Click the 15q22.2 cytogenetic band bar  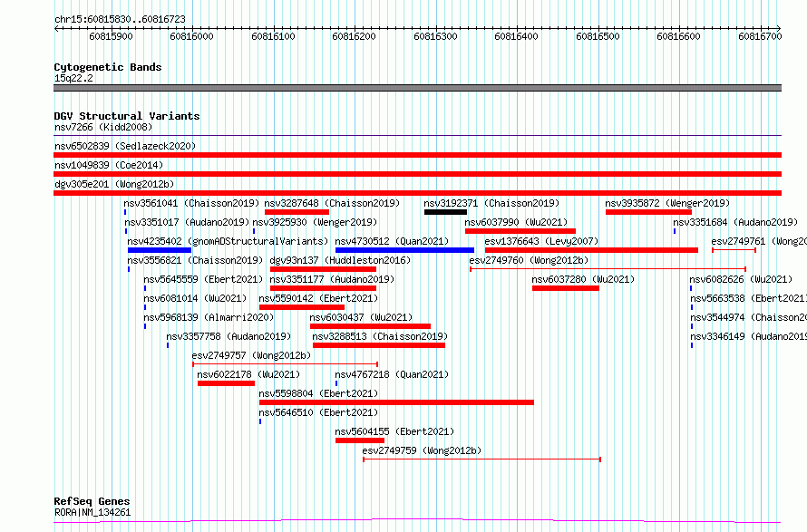(x=417, y=88)
